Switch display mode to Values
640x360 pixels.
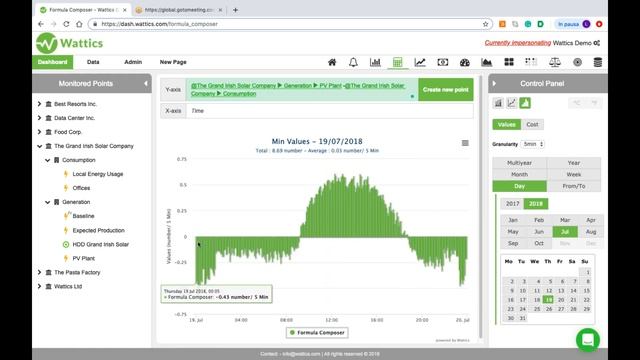click(507, 124)
